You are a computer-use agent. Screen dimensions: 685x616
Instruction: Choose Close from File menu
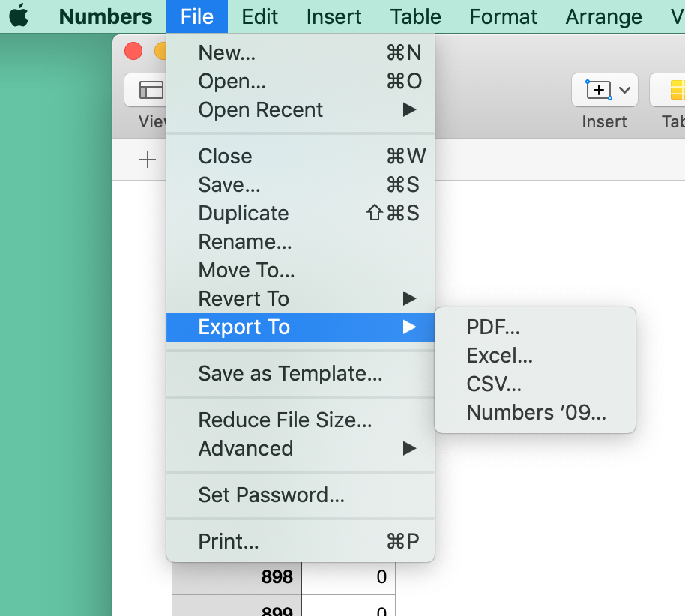pyautogui.click(x=301, y=156)
